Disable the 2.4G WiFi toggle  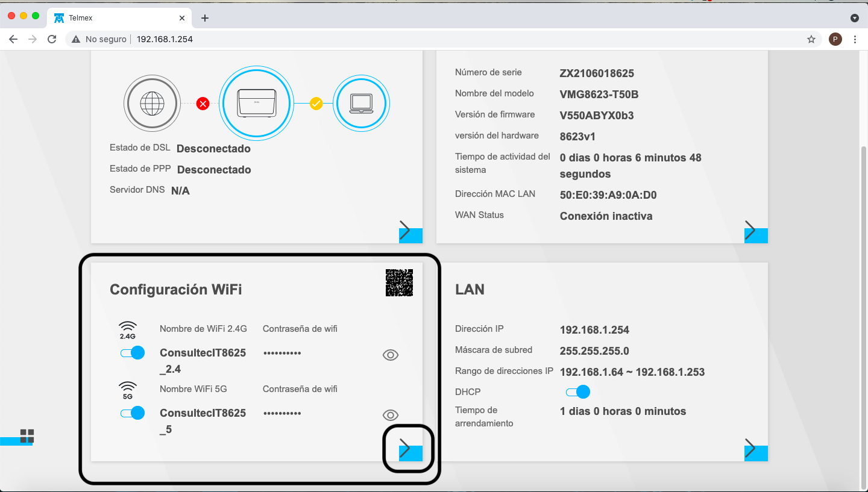pos(133,353)
